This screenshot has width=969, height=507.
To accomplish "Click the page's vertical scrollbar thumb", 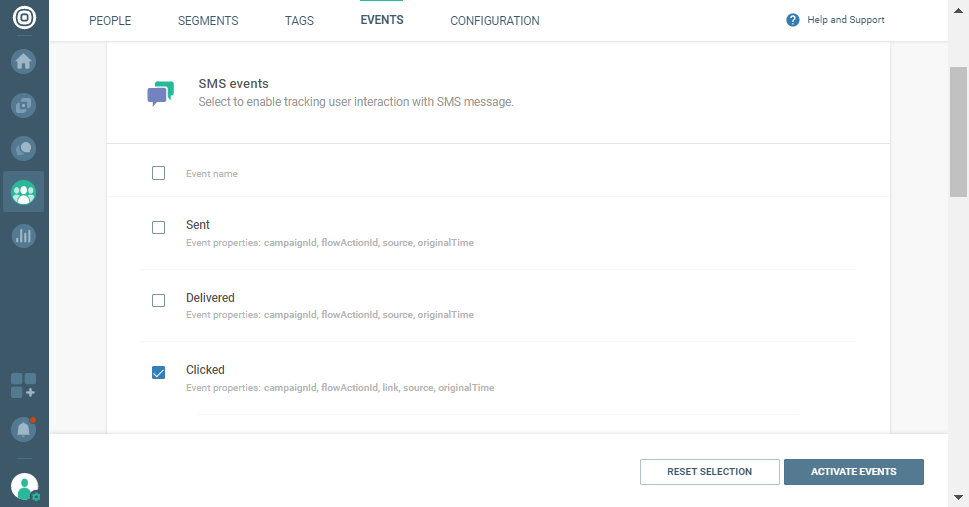I will (x=958, y=133).
